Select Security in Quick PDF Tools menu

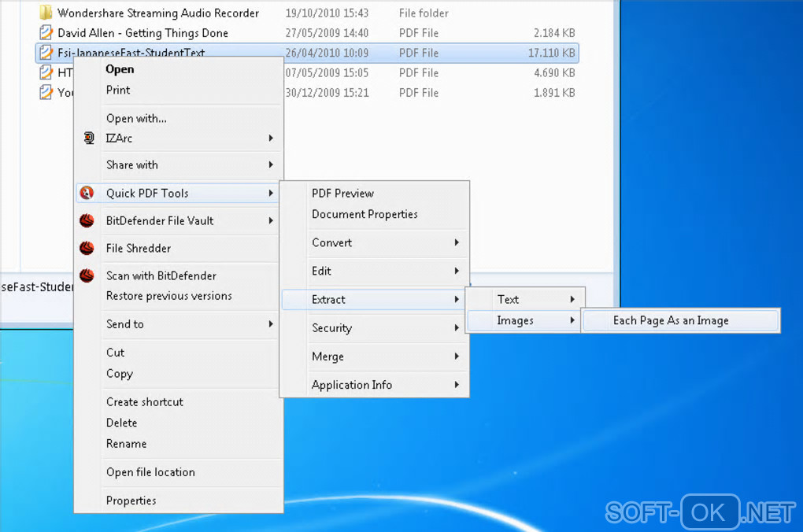click(x=332, y=327)
